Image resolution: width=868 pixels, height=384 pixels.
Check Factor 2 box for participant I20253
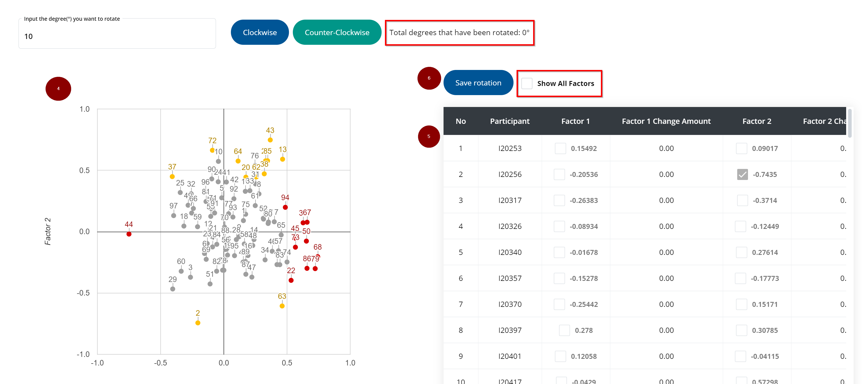click(741, 148)
